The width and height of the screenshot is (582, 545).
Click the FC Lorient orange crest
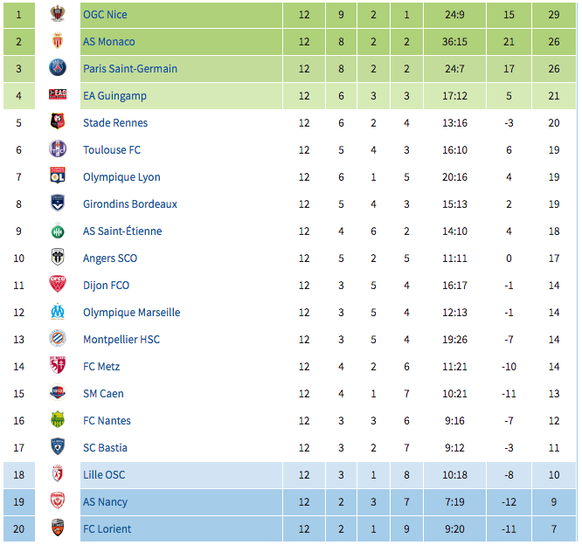pyautogui.click(x=58, y=528)
